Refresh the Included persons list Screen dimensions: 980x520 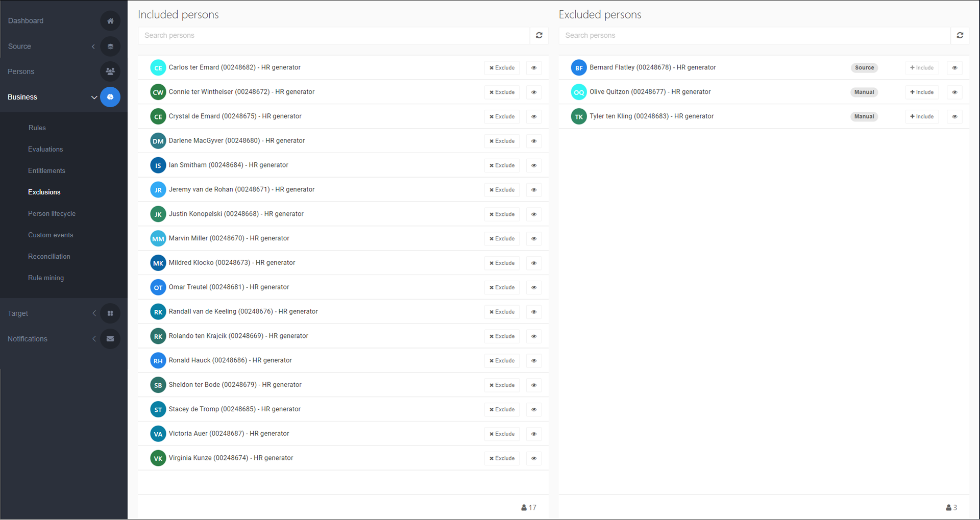tap(539, 36)
